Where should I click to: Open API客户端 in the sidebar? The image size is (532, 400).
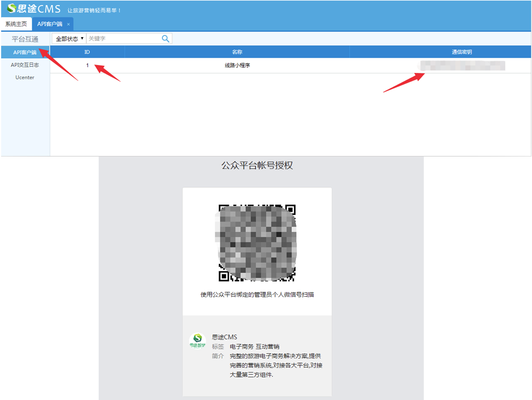click(x=25, y=53)
